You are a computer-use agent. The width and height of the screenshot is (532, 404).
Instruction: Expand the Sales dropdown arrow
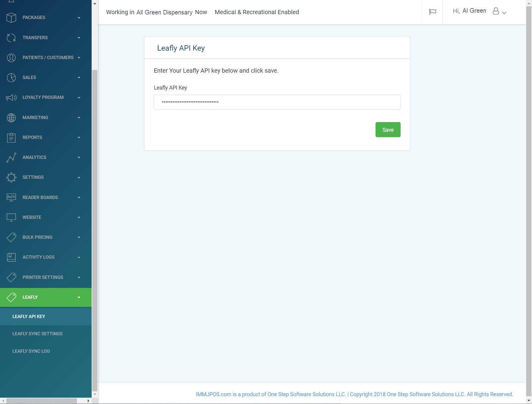79,77
